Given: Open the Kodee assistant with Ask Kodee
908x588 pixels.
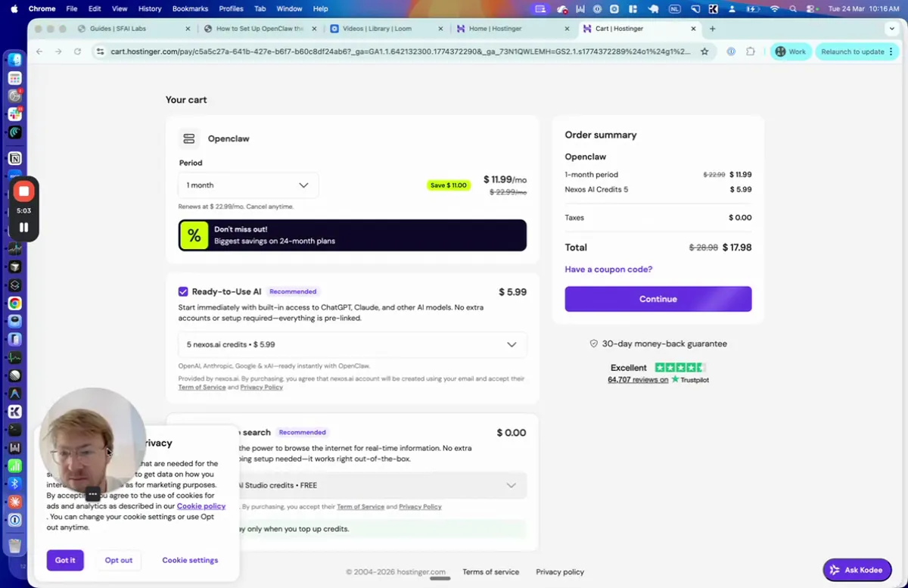Looking at the screenshot, I should click(x=857, y=570).
